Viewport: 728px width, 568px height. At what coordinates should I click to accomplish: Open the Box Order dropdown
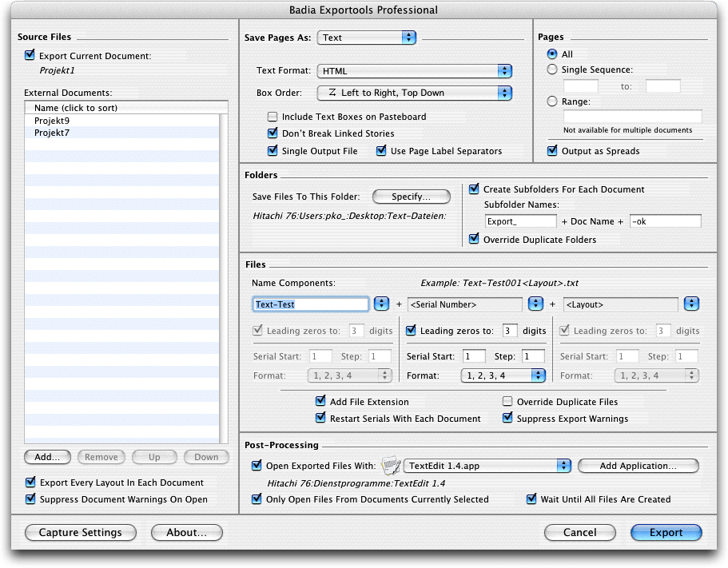[414, 93]
